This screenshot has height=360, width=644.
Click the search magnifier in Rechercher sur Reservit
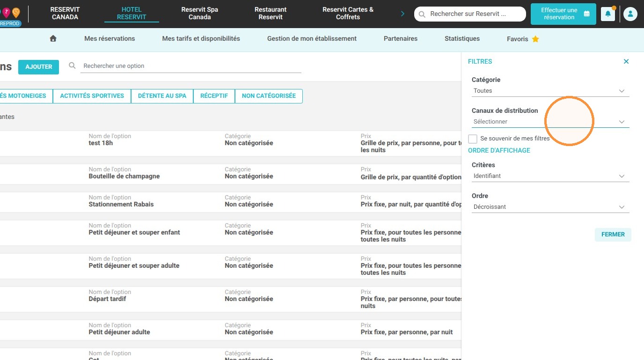point(422,14)
